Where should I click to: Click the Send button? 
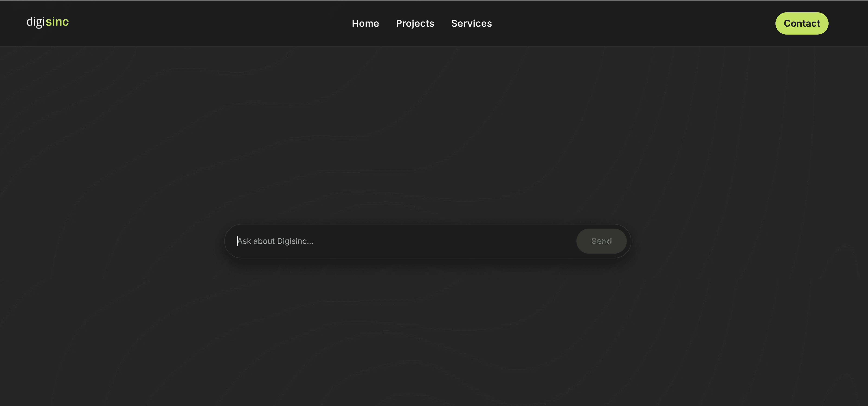(x=601, y=241)
